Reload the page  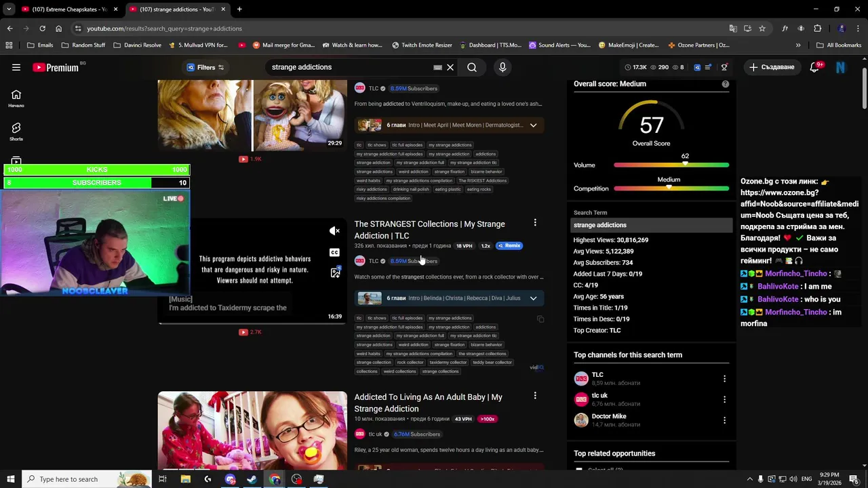click(x=42, y=28)
